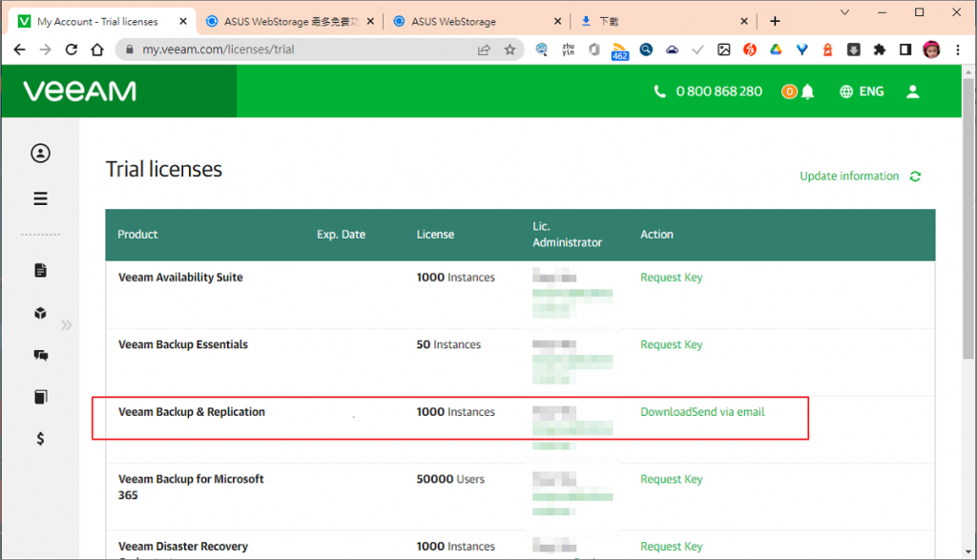Open the user account icon in the header
Image resolution: width=977 pixels, height=560 pixels.
(x=913, y=92)
